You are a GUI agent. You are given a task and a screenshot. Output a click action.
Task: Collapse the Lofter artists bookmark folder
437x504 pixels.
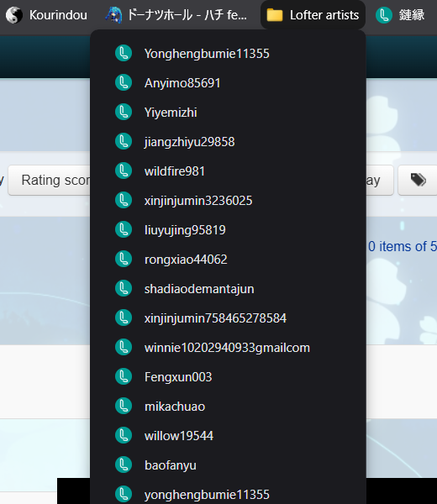[x=313, y=15]
